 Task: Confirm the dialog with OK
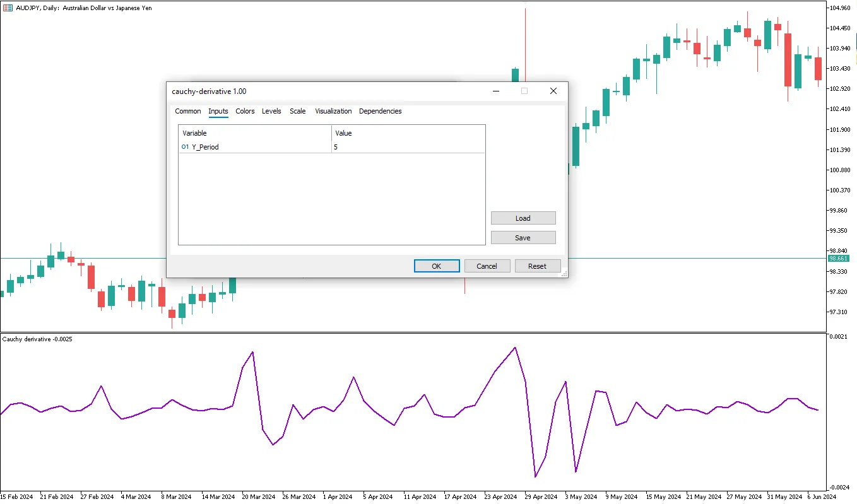point(436,266)
